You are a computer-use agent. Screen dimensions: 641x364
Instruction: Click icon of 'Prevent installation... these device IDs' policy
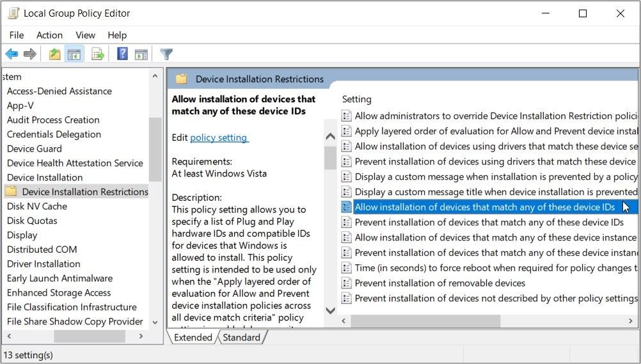[x=346, y=222]
